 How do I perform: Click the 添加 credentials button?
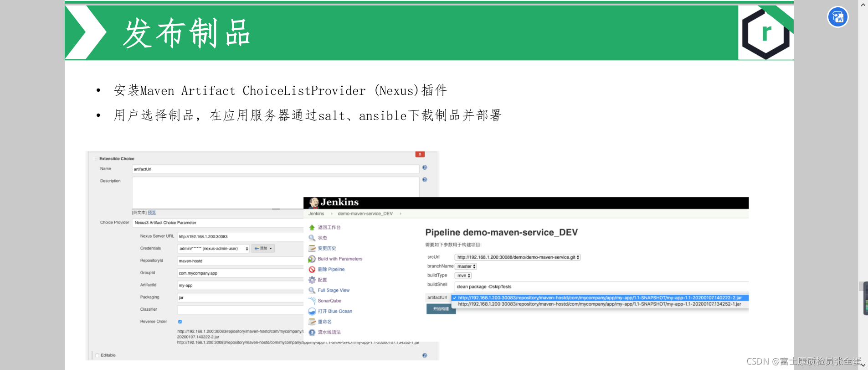(263, 249)
